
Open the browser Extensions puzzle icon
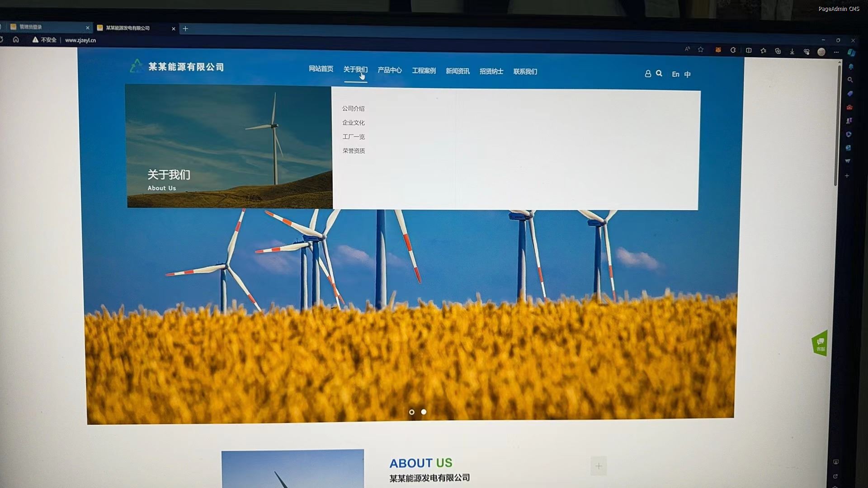pyautogui.click(x=733, y=50)
